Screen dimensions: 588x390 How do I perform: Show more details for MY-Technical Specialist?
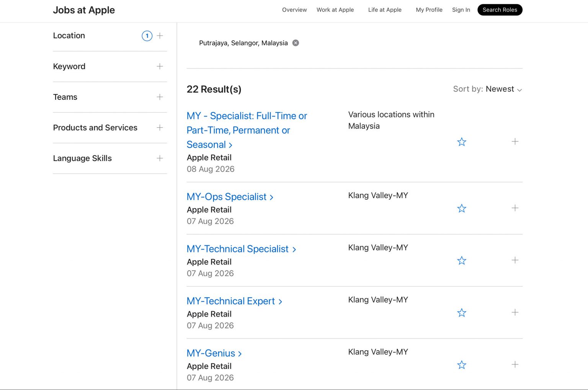click(x=515, y=260)
